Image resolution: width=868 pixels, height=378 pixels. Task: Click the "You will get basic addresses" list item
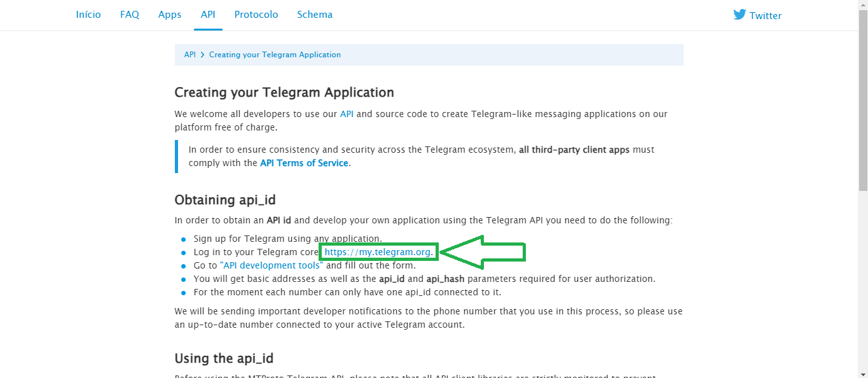click(x=425, y=279)
